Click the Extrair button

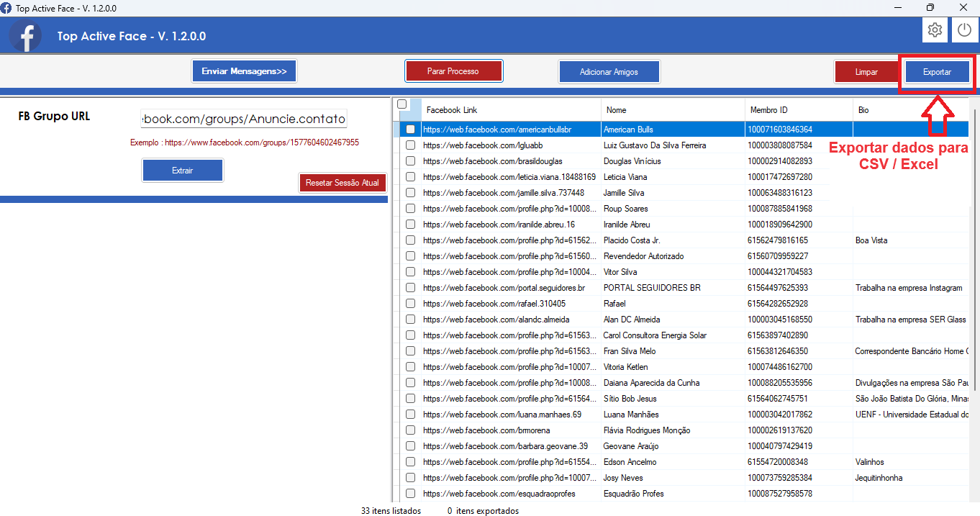coord(182,171)
